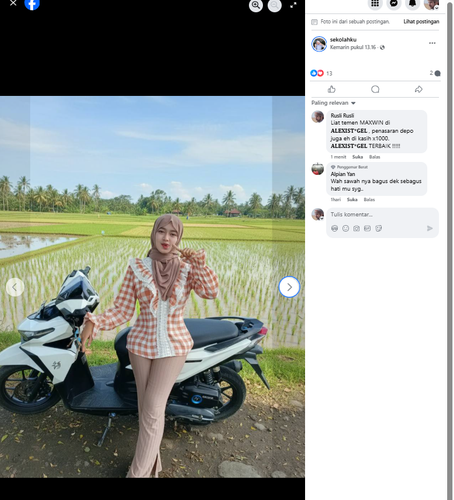Zoom out of the photo
The width and height of the screenshot is (454, 500).
[275, 5]
